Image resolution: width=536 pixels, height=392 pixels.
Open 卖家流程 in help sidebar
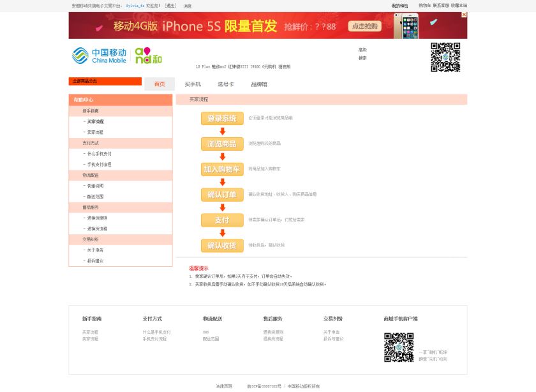pos(95,132)
